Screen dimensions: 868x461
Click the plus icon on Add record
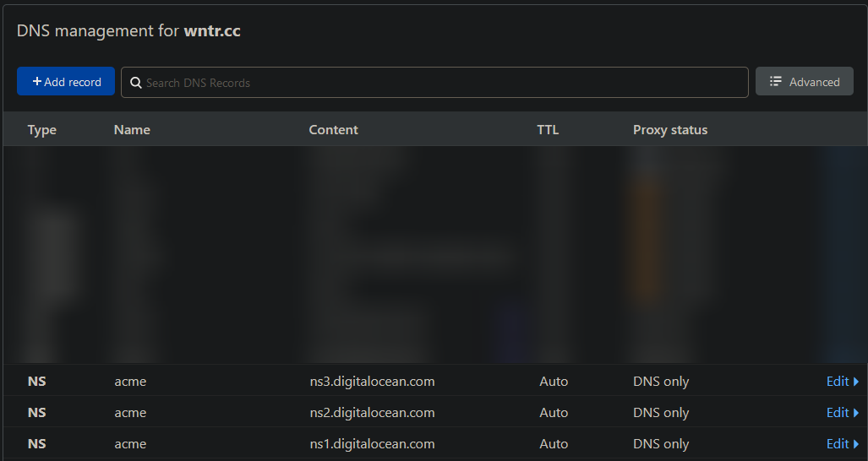(x=37, y=82)
